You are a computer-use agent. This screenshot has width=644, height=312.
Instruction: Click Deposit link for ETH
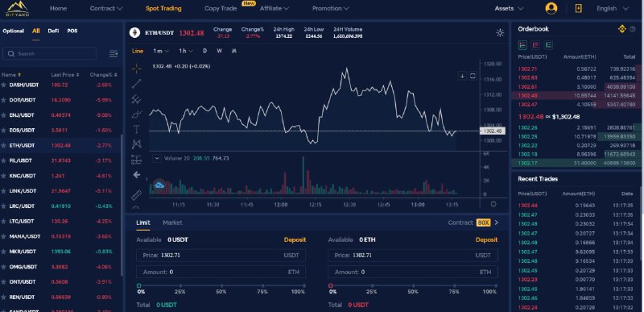(487, 239)
